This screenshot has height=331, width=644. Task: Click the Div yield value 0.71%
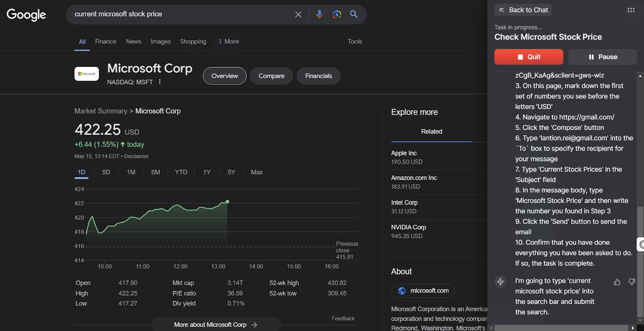point(236,304)
